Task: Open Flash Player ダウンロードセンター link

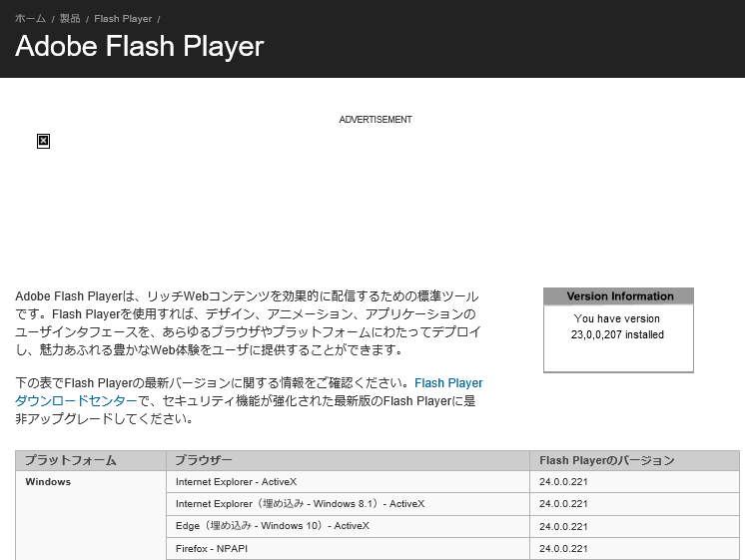Action: [448, 383]
